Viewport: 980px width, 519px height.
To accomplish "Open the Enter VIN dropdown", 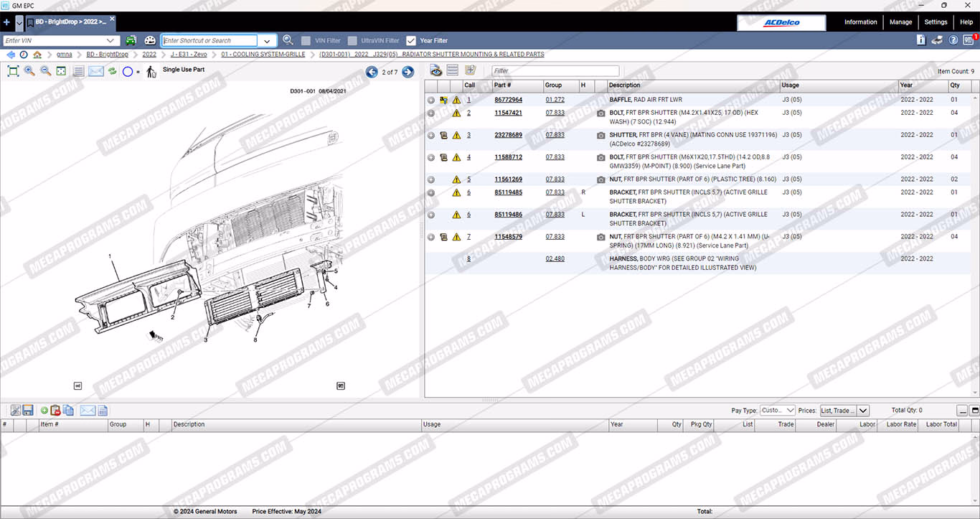I will coord(111,41).
